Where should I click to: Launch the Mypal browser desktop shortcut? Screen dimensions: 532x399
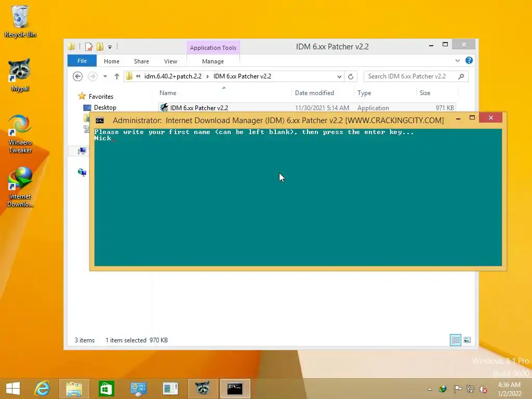(19, 75)
